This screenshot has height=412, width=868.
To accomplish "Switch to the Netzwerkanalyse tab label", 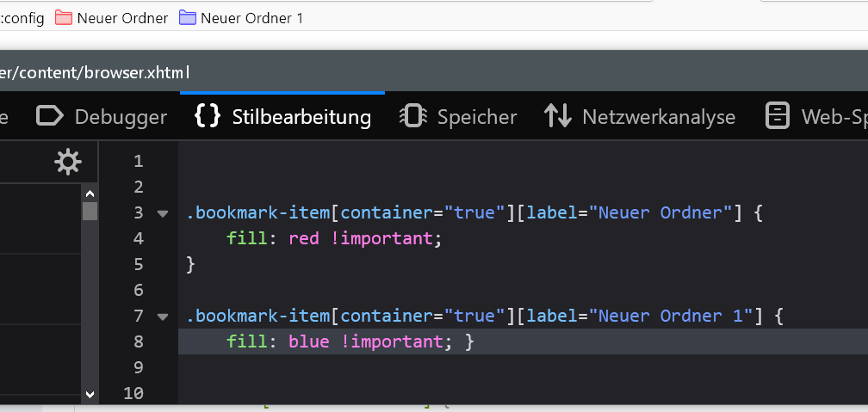I will (x=659, y=116).
